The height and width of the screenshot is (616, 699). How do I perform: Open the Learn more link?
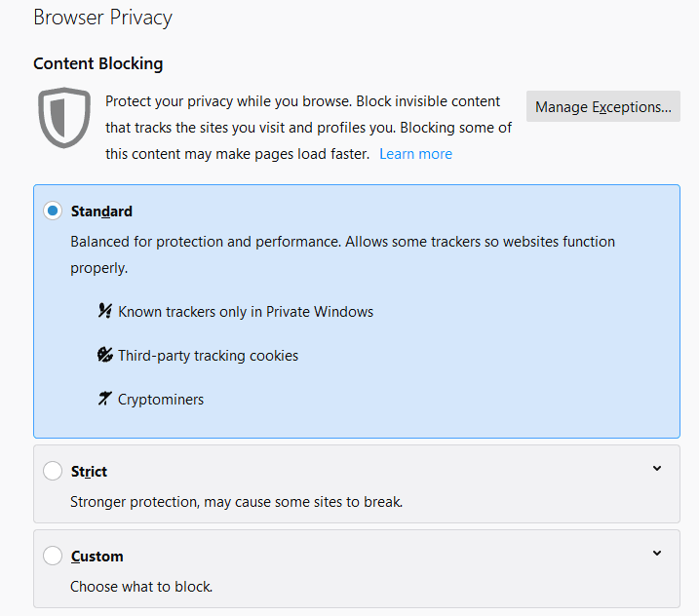point(415,154)
